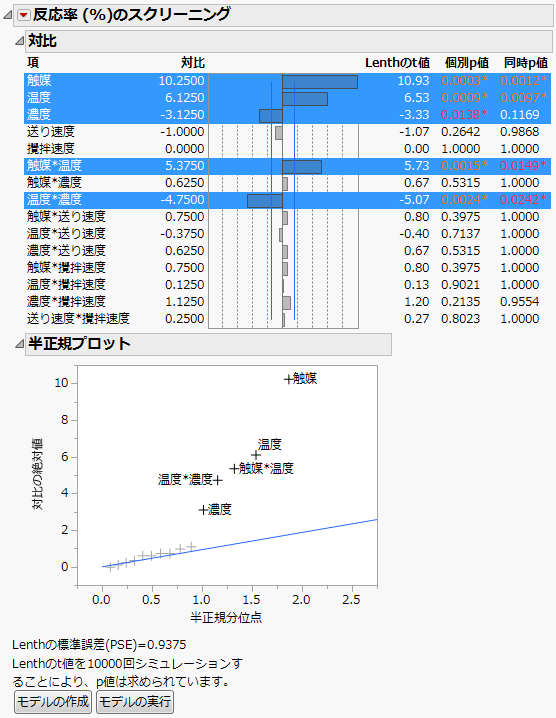Image resolution: width=556 pixels, height=718 pixels.
Task: Click the 項 column header
Action: click(x=33, y=63)
